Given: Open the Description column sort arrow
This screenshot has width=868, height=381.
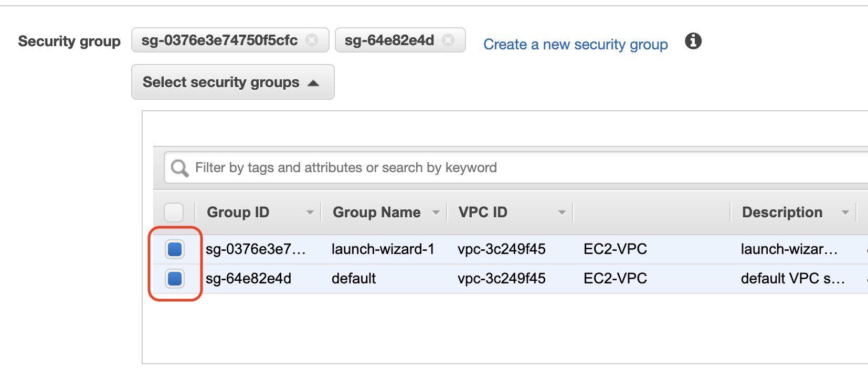Looking at the screenshot, I should 845,213.
